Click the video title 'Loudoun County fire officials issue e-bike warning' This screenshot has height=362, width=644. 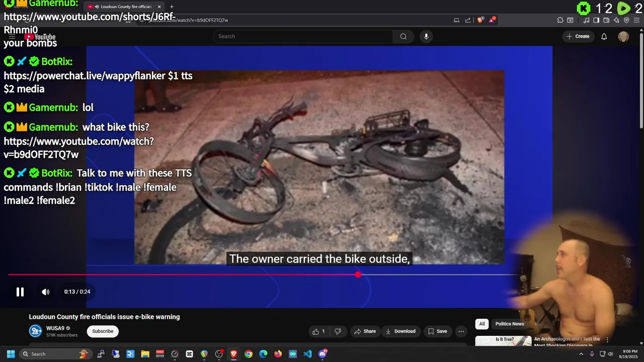pyautogui.click(x=104, y=317)
